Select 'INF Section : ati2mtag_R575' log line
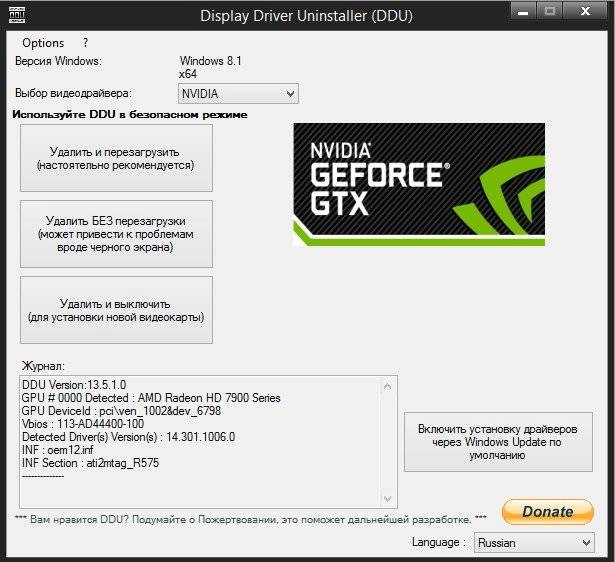615x562 pixels. click(91, 463)
